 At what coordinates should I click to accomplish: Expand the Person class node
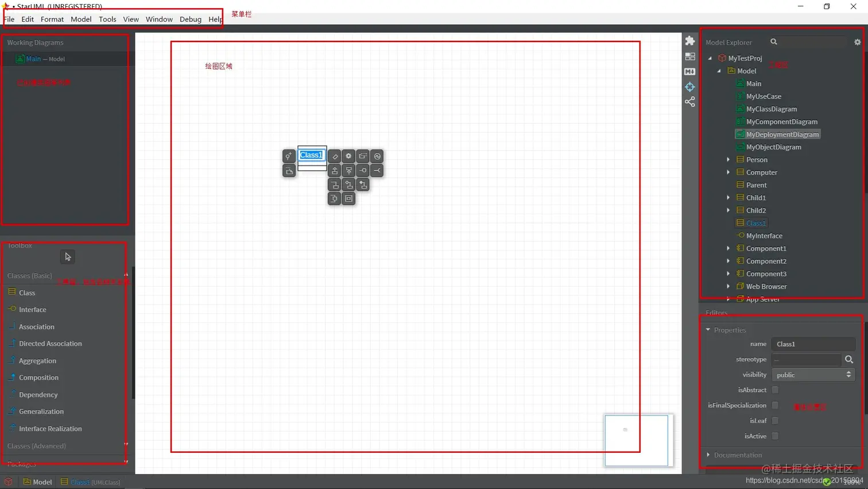point(728,160)
